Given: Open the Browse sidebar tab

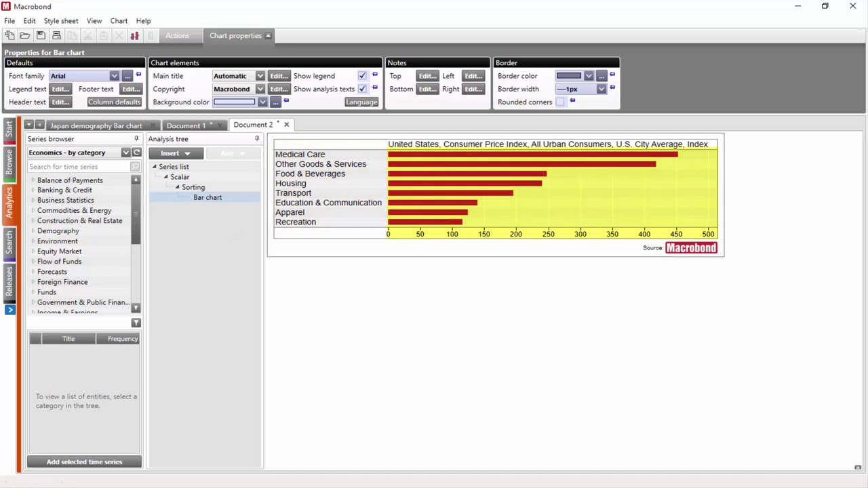Looking at the screenshot, I should click(x=9, y=162).
